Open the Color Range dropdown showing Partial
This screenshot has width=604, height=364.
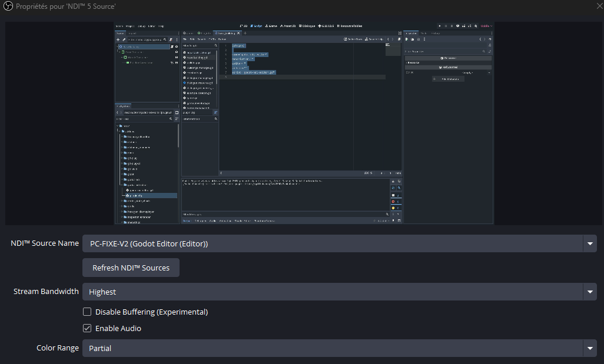coord(339,348)
